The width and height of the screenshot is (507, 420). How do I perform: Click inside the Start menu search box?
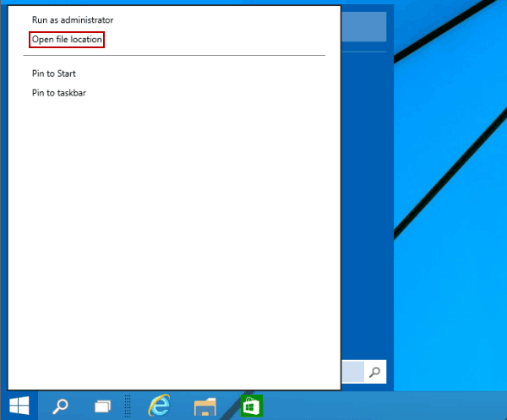click(352, 372)
